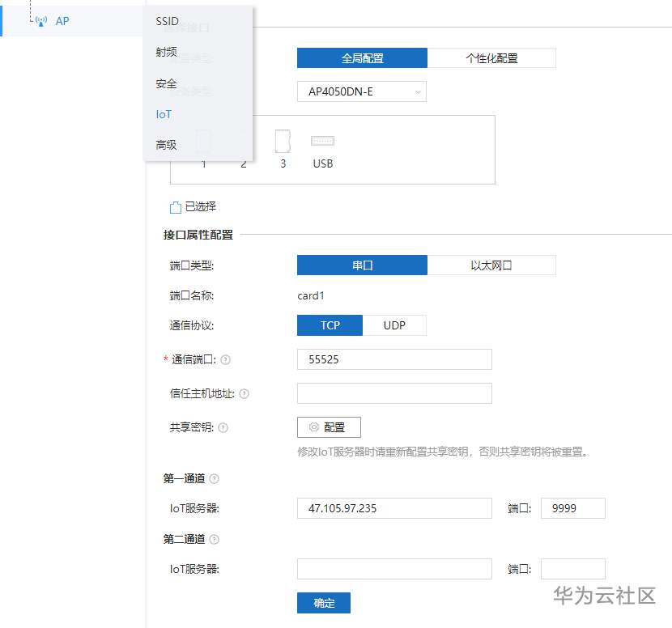
Task: Click the 配置 shared key button
Action: [329, 427]
